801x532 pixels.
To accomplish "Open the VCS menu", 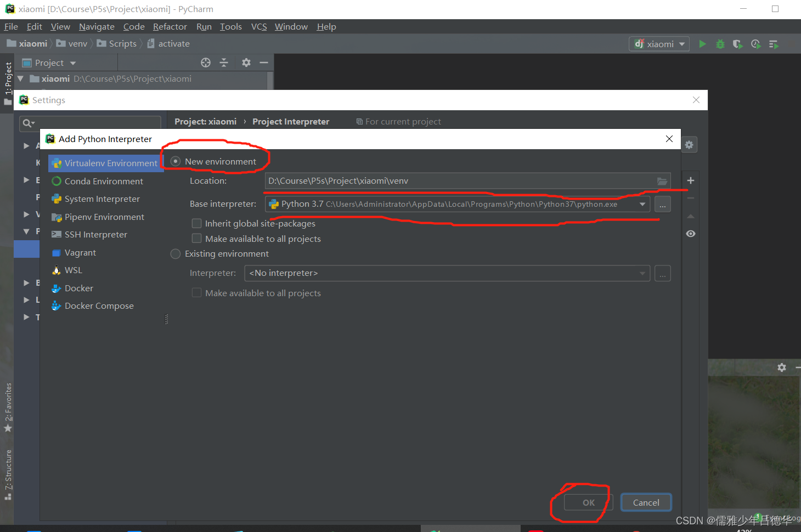I will tap(259, 26).
